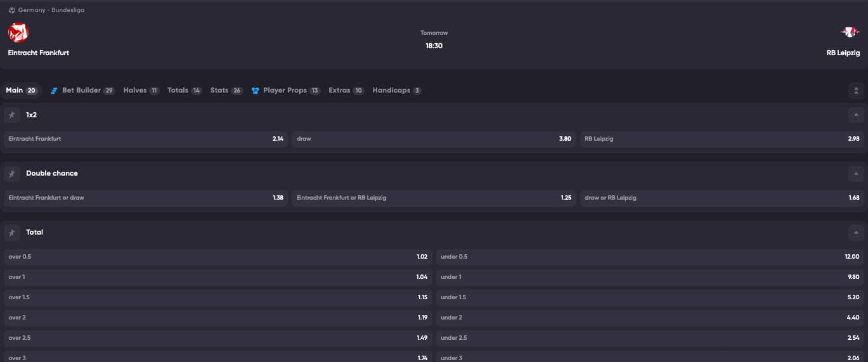Pick over 2 at 1.19

(x=218, y=318)
